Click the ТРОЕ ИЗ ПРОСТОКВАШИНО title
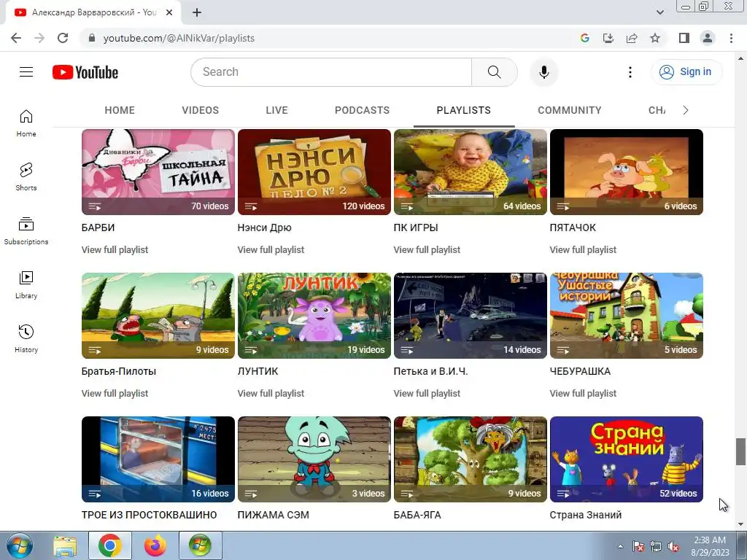747x560 pixels. (x=149, y=515)
